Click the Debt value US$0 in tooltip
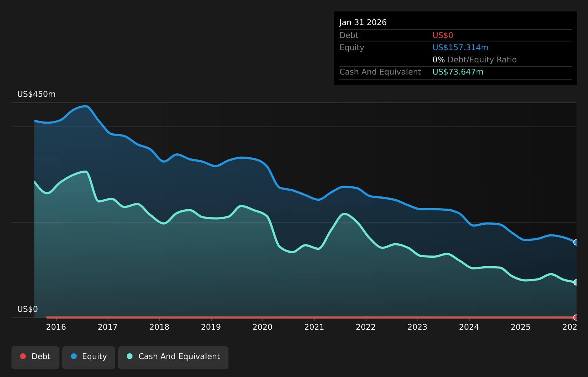This screenshot has width=588, height=377. [x=443, y=35]
